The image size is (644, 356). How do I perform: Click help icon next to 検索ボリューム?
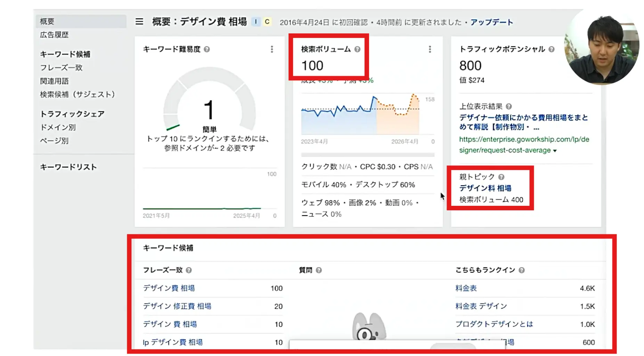coord(357,49)
